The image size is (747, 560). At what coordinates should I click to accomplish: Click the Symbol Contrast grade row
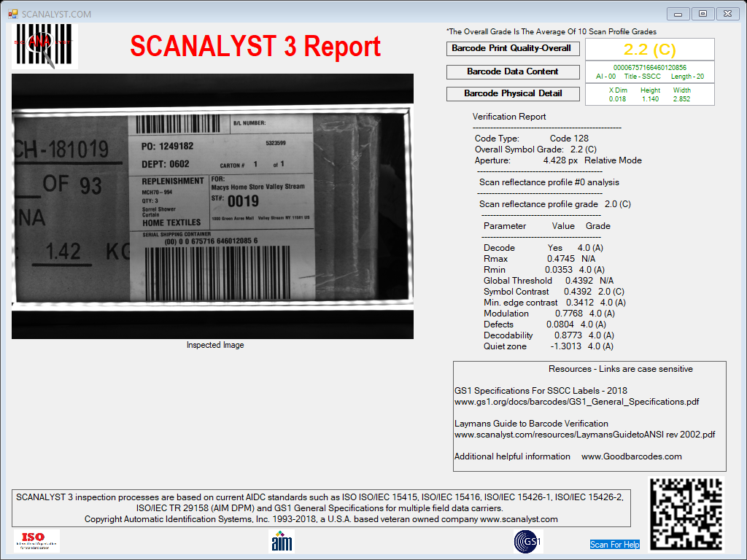(554, 292)
